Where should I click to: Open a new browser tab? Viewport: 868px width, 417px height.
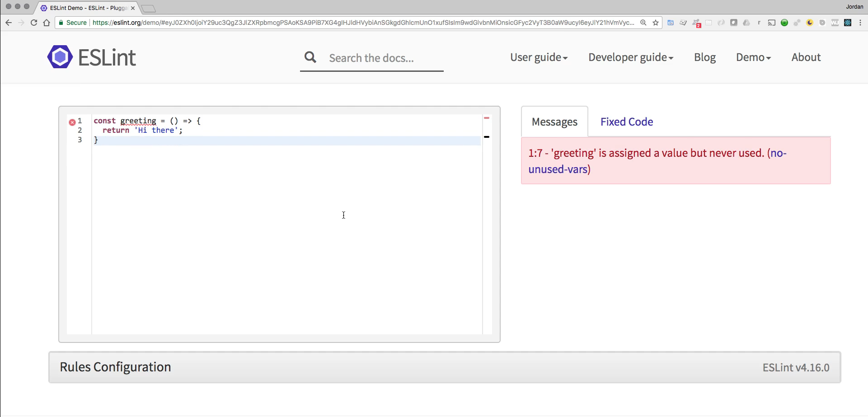[x=148, y=9]
